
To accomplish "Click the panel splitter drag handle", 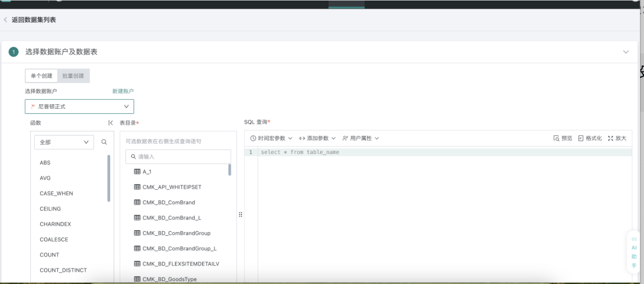I will [240, 215].
